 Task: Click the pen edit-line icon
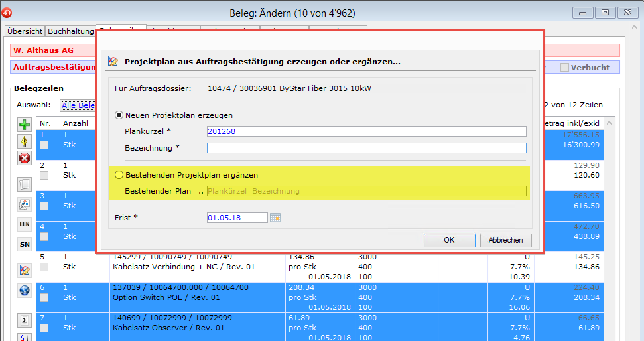pos(25,141)
